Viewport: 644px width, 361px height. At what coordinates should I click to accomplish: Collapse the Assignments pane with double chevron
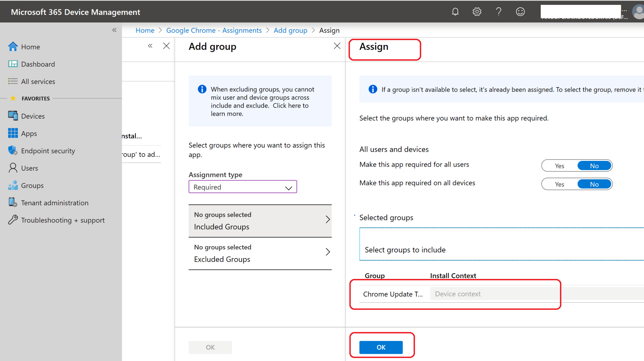click(x=150, y=46)
